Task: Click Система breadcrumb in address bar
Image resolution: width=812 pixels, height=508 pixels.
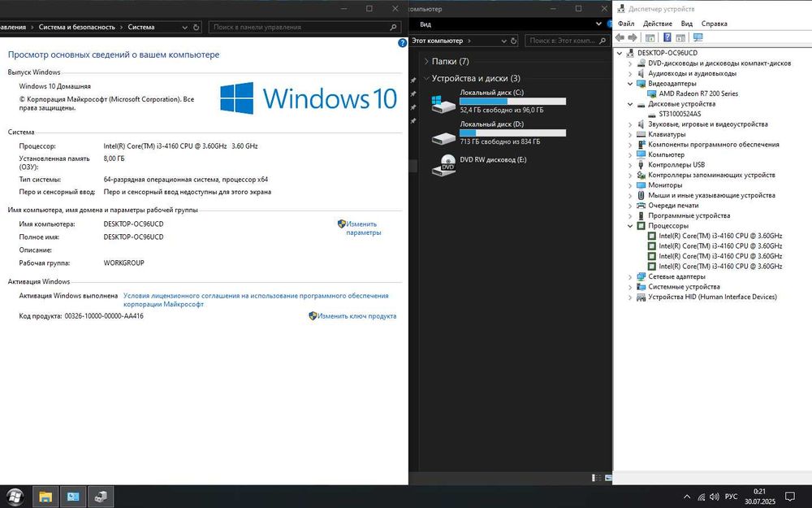Action: pos(140,27)
